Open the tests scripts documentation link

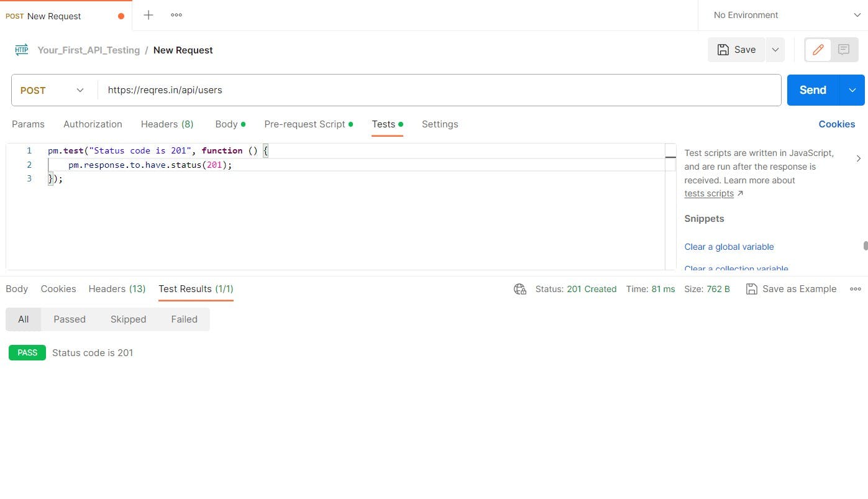[709, 194]
